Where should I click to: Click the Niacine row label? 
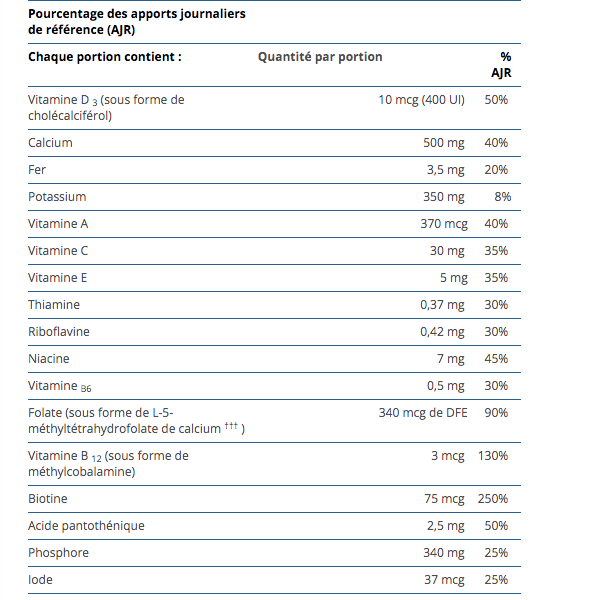pyautogui.click(x=49, y=359)
